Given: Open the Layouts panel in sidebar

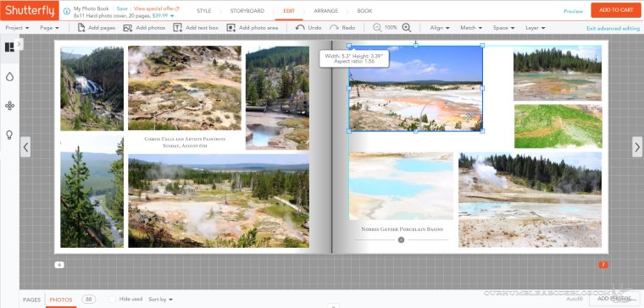Looking at the screenshot, I should click(x=9, y=47).
